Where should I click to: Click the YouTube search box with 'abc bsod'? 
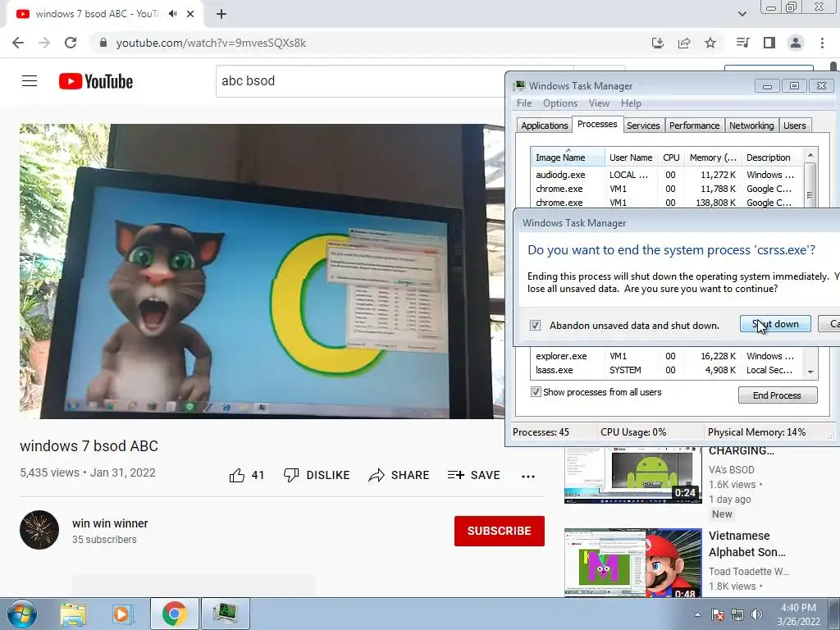pyautogui.click(x=360, y=81)
